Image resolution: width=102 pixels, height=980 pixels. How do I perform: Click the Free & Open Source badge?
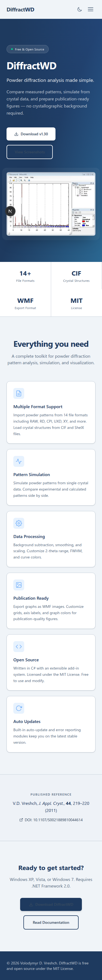point(27,49)
